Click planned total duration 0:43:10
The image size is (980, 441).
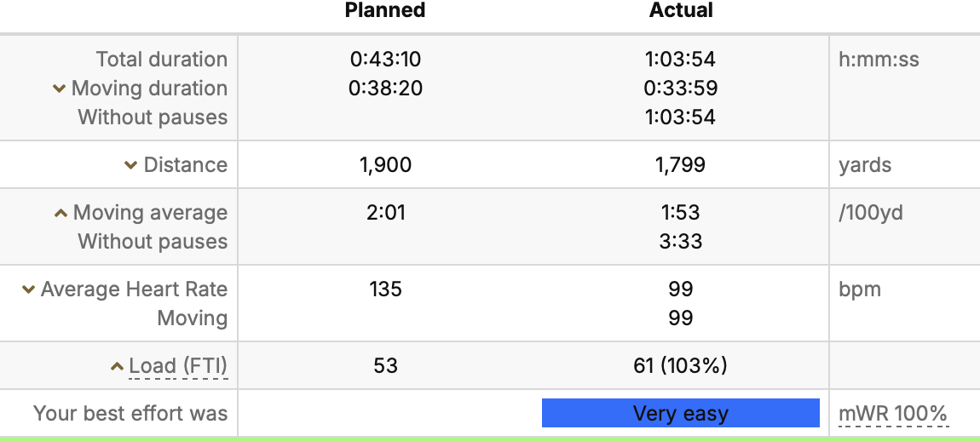(x=386, y=60)
